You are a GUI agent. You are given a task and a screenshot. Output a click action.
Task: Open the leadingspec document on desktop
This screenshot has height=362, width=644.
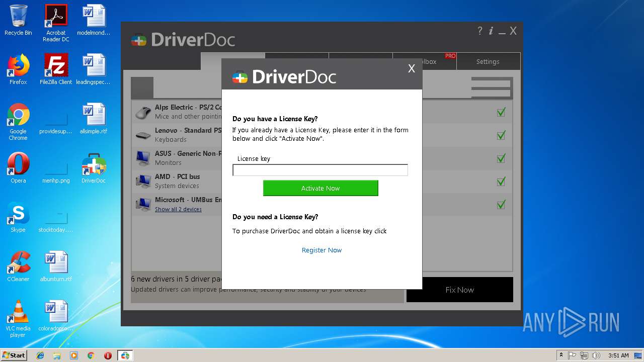click(94, 69)
